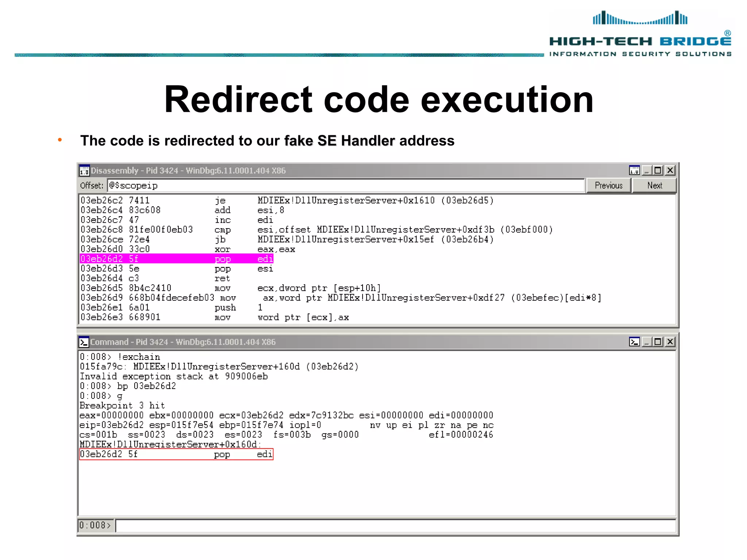Click the Command window title icon
The image size is (747, 560).
tap(84, 342)
